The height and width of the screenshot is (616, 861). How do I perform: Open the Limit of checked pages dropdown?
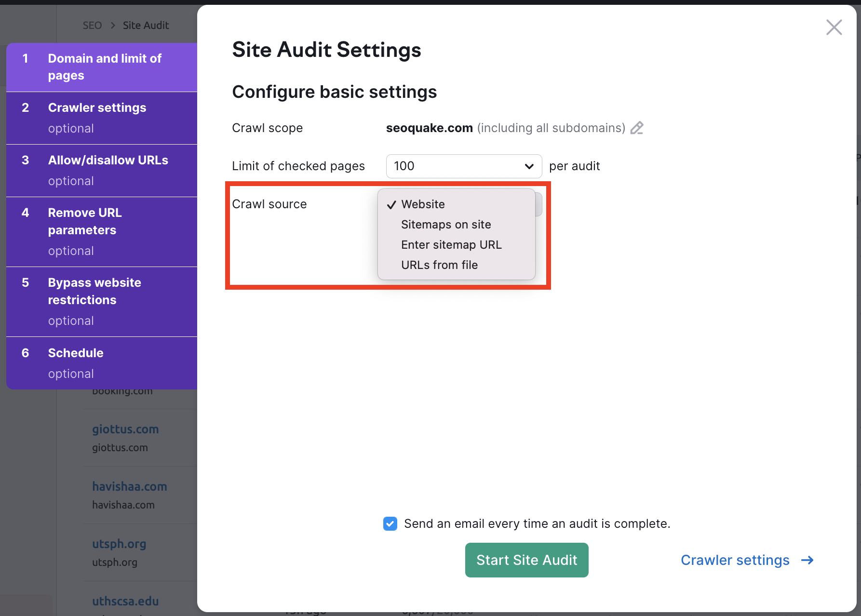(x=464, y=166)
